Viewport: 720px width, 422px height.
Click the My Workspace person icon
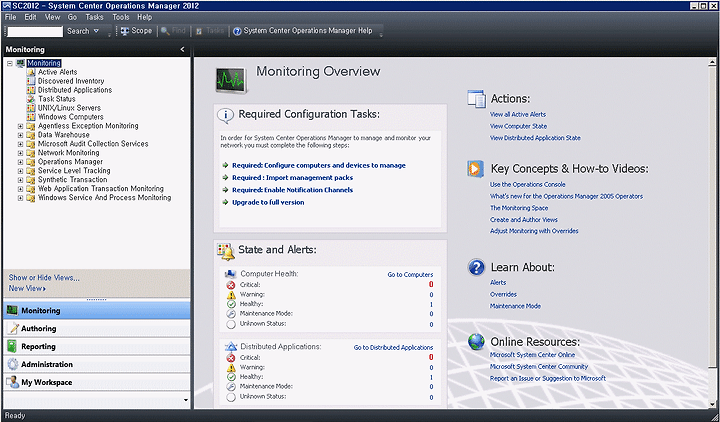click(x=13, y=382)
